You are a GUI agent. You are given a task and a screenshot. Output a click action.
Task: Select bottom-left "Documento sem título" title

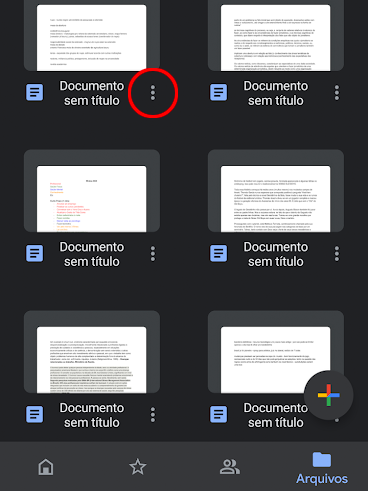pos(92,415)
